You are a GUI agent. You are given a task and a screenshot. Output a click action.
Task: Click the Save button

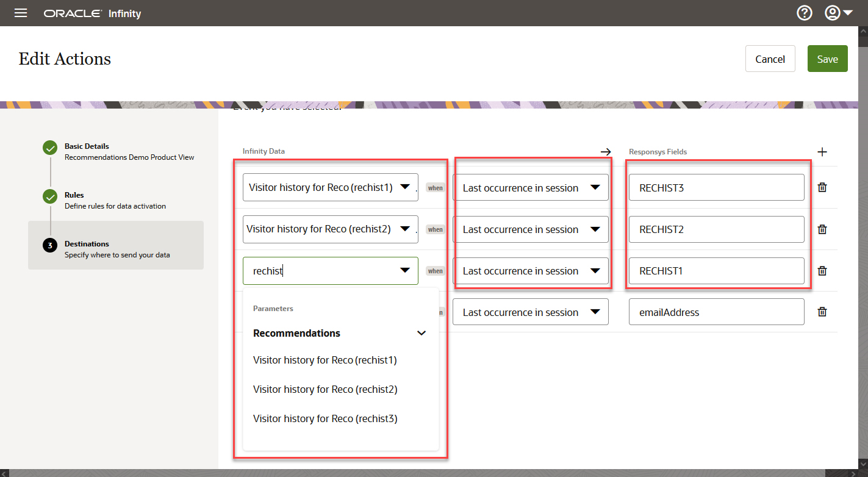(828, 59)
